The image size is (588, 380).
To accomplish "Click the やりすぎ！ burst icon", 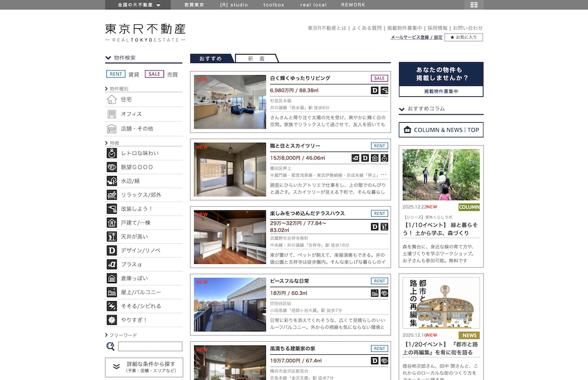I will tap(111, 320).
